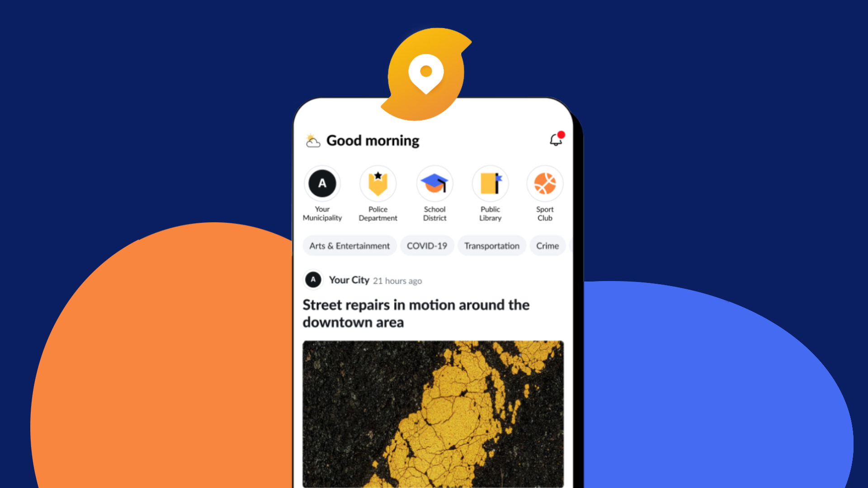Select Transportation filter tag
This screenshot has width=868, height=488.
click(x=491, y=245)
